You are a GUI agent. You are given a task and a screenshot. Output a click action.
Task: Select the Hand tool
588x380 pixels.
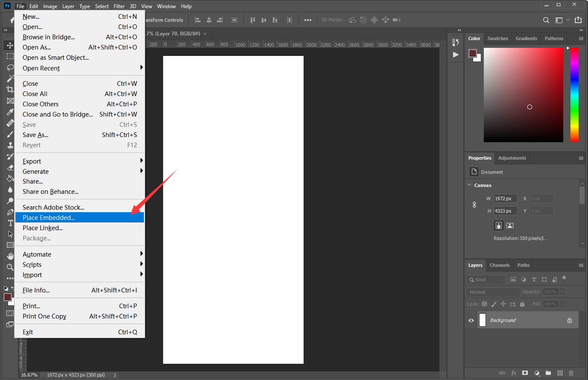click(x=10, y=256)
